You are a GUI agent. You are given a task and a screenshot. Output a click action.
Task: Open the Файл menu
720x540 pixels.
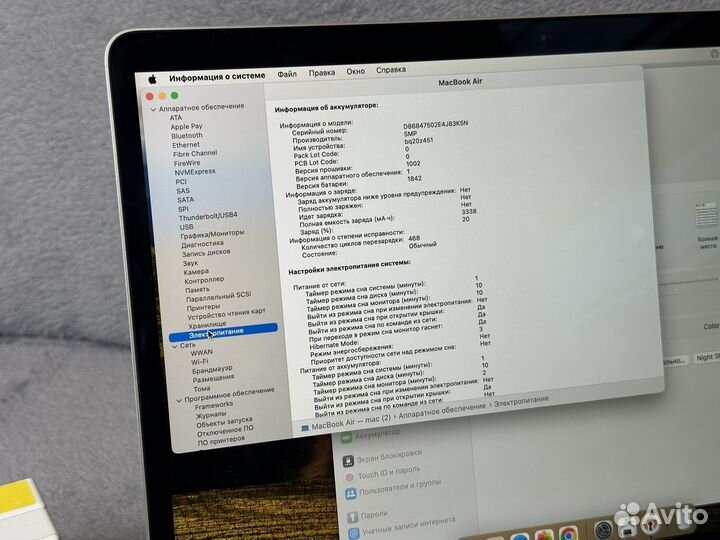(x=287, y=74)
